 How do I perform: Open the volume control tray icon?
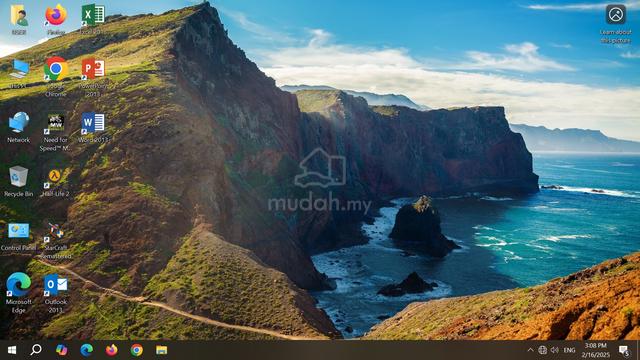(x=554, y=350)
